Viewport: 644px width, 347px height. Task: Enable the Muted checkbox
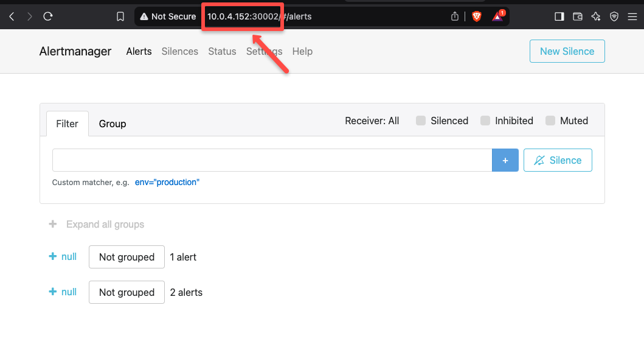(x=550, y=121)
